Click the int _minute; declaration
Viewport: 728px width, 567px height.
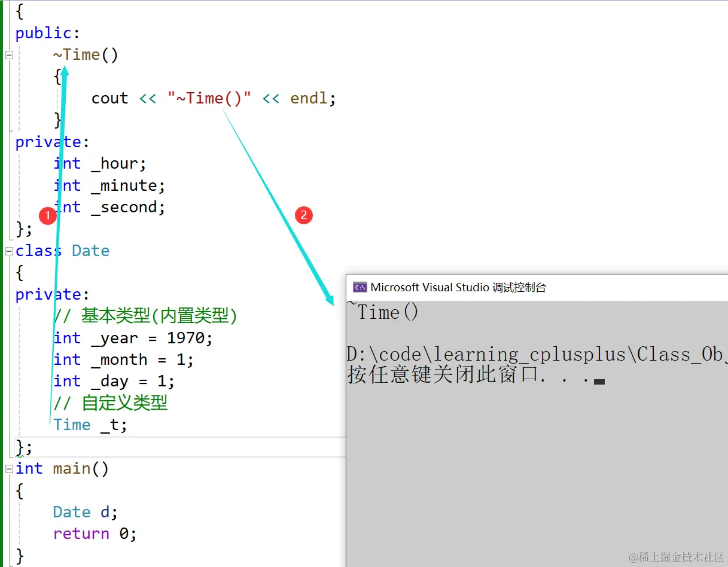[x=109, y=185]
